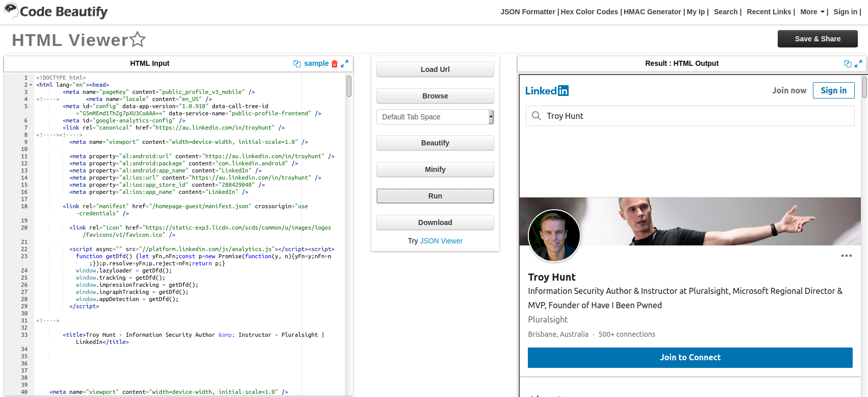Open the More dropdown menu

812,12
